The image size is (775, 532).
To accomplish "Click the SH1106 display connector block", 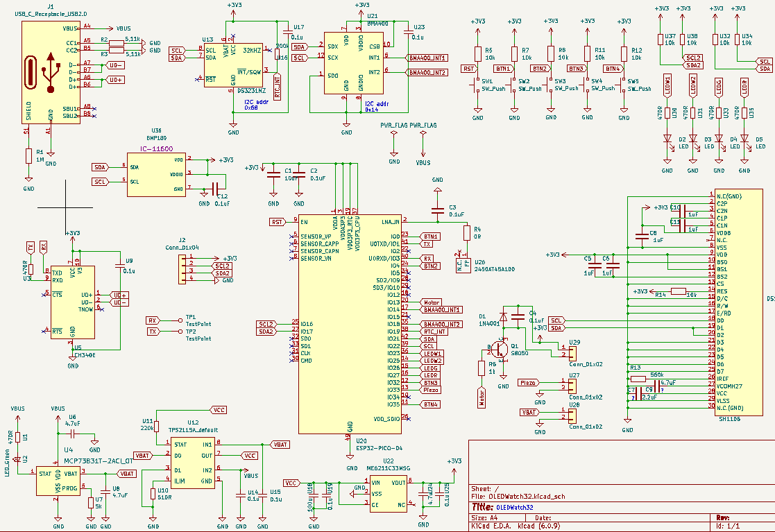I will [738, 301].
